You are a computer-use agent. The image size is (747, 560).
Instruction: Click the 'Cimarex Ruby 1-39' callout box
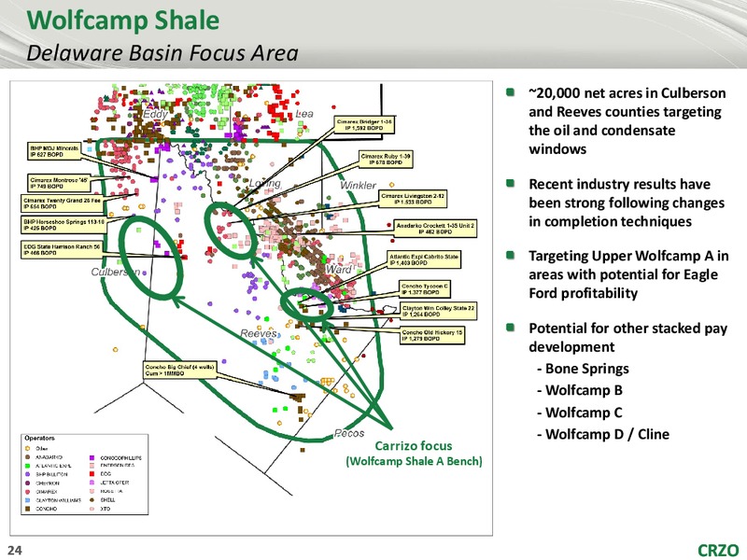pyautogui.click(x=386, y=160)
